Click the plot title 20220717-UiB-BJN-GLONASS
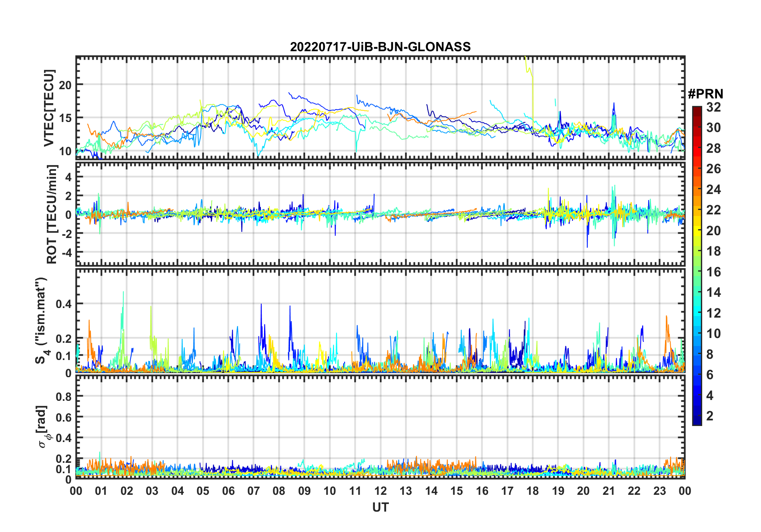The height and width of the screenshot is (532, 761). pos(380,47)
